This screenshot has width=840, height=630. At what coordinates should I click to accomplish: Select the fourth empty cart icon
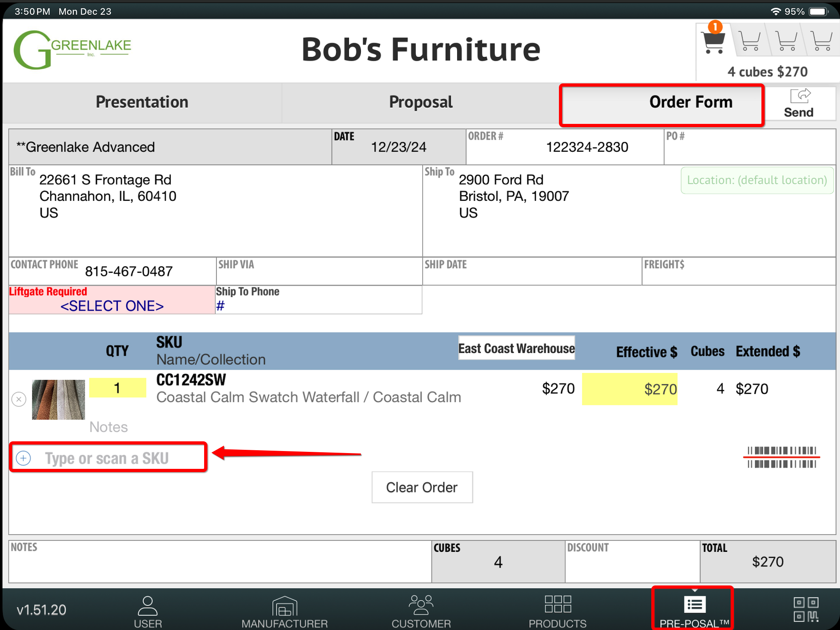tap(822, 41)
